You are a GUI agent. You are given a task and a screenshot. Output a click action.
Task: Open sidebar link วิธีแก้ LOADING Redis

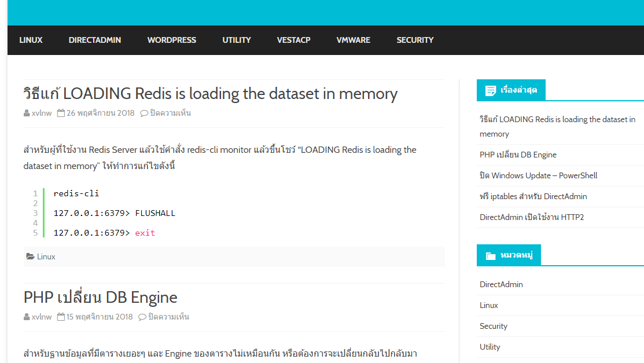pyautogui.click(x=557, y=127)
